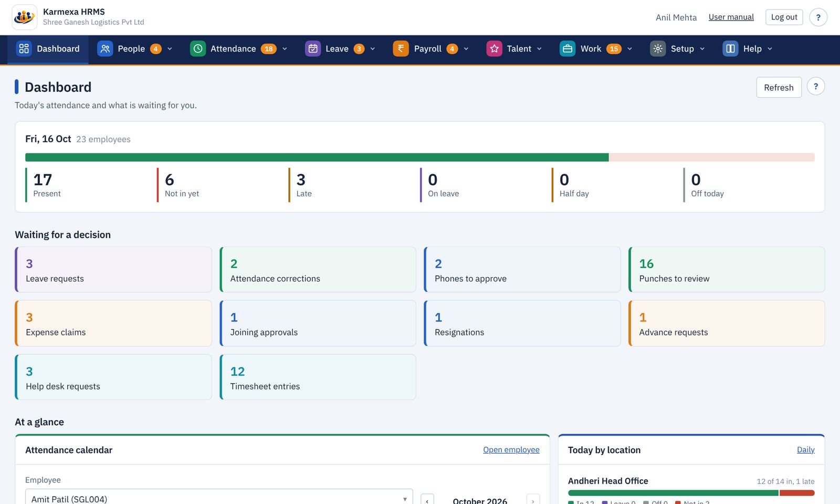Click the Attendance badge showing 18
Screen dimensions: 840x504
coord(269,49)
